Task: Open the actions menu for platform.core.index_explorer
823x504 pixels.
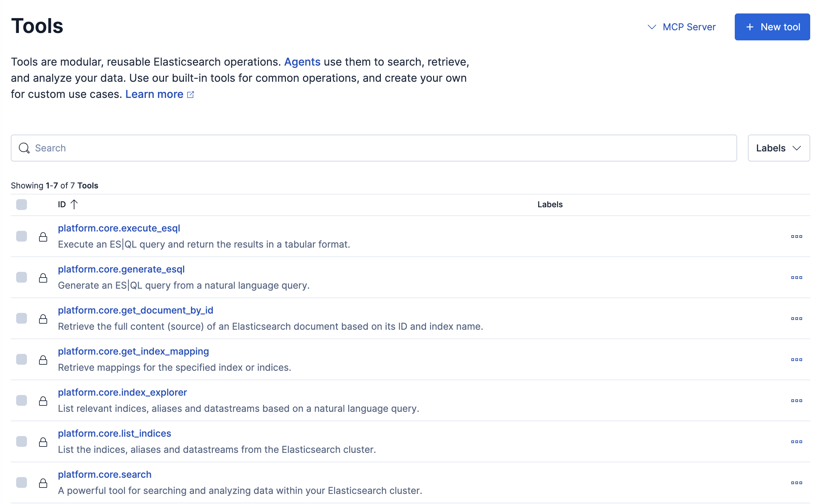Action: click(x=797, y=400)
